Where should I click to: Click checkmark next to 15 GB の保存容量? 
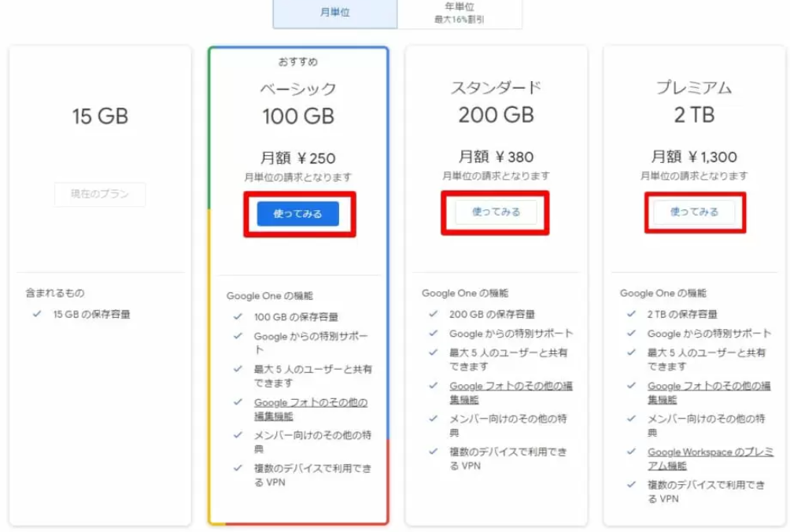coord(37,314)
